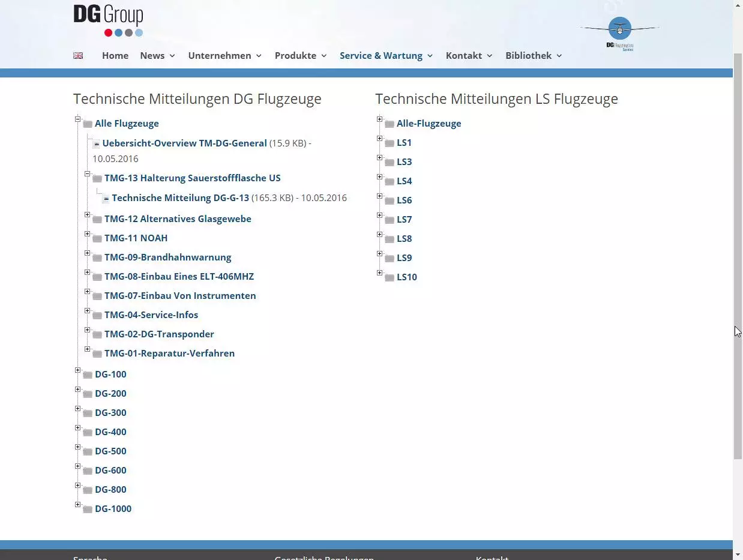
Task: Select the DG-300 folder label
Action: click(110, 412)
